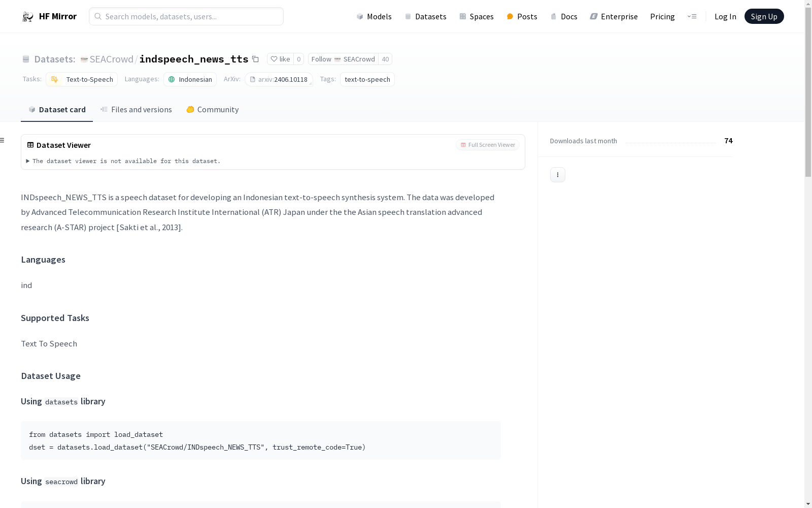Click the INDspeech_NEWS_TTS description paragraph
This screenshot has width=812, height=508.
pyautogui.click(x=259, y=212)
